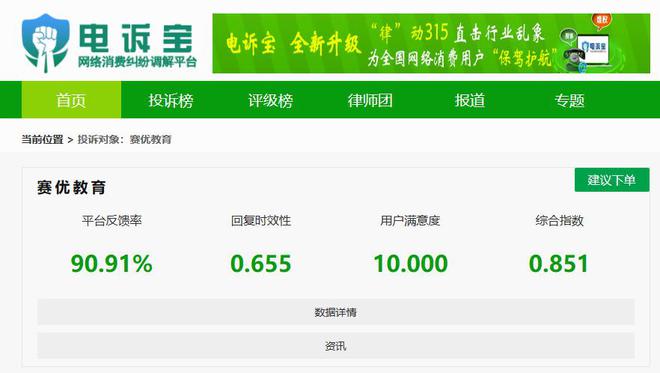Click the 网络消费纠纷调解平台 tagline

[x=137, y=62]
